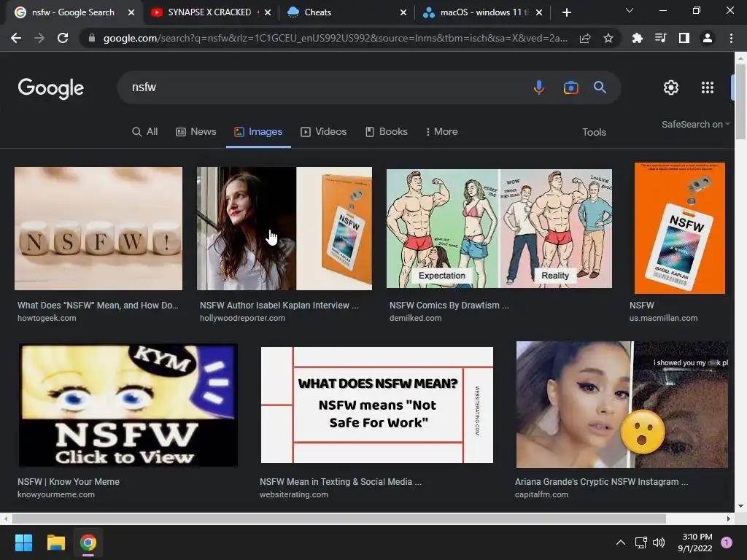The image size is (747, 560).
Task: Show hidden system tray icons
Action: [x=620, y=542]
